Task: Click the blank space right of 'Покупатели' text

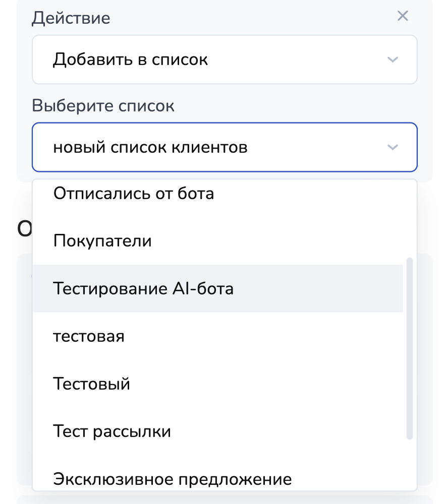Action: (277, 241)
